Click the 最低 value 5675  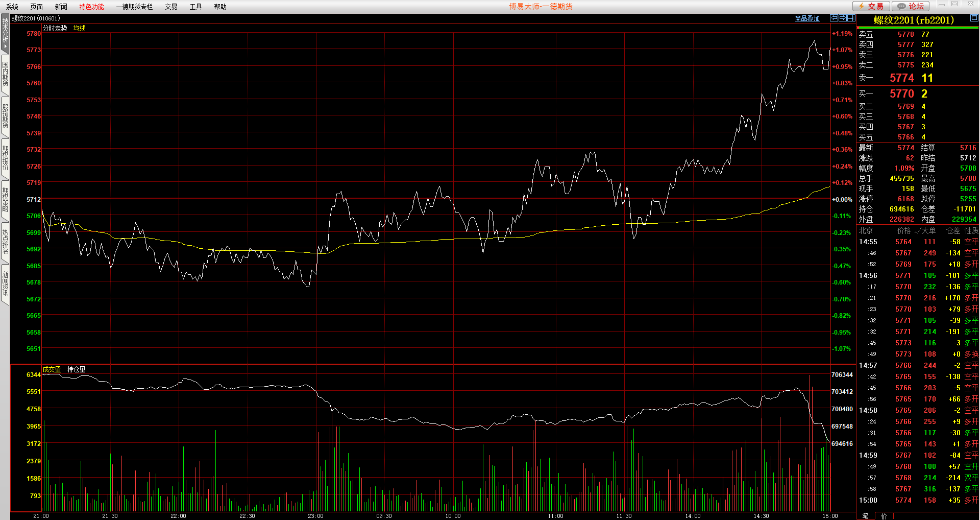click(968, 188)
